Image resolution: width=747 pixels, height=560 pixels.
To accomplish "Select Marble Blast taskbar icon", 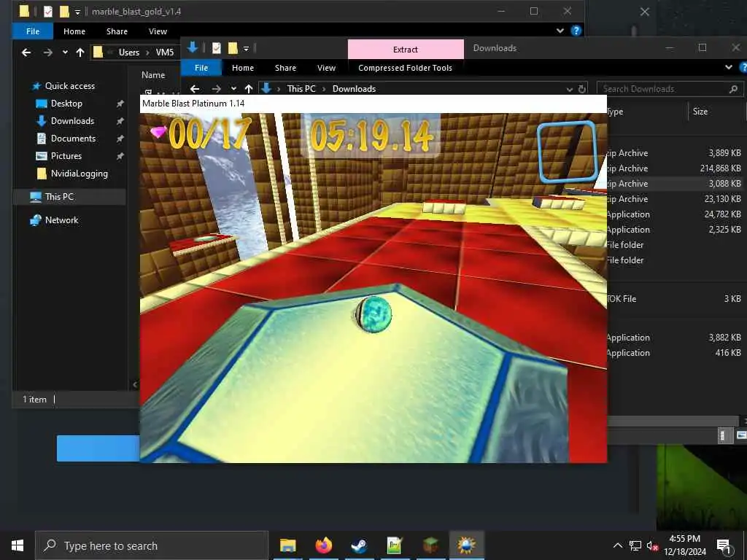I will click(x=466, y=545).
